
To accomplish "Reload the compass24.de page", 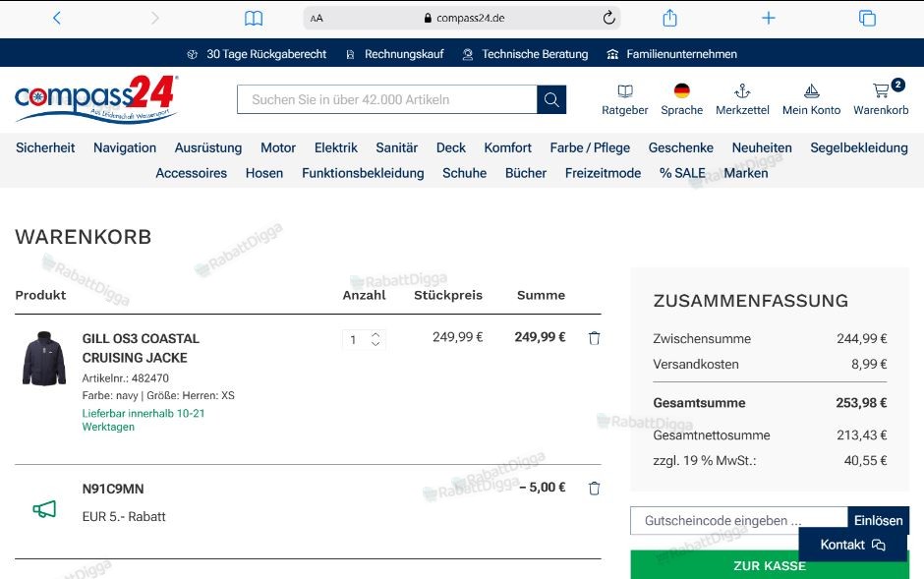I will [608, 18].
